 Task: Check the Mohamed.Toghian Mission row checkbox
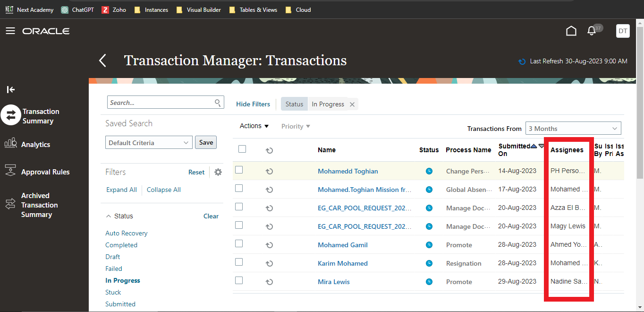pos(239,188)
